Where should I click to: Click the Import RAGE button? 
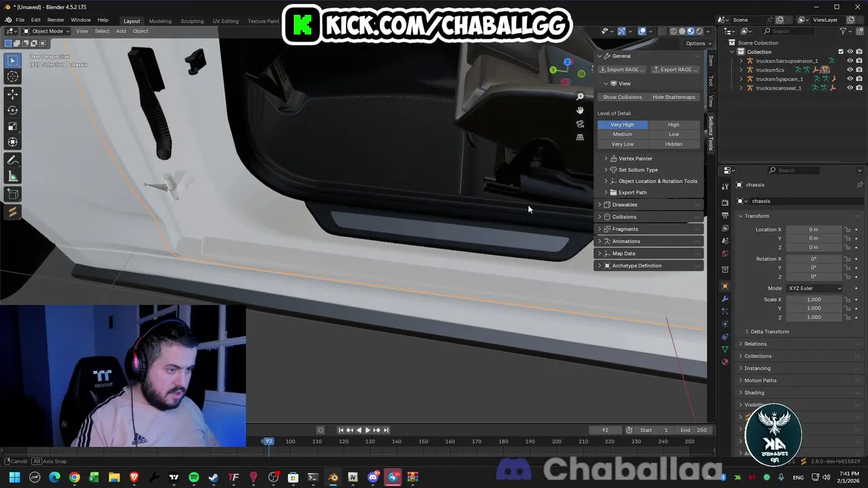click(x=622, y=69)
